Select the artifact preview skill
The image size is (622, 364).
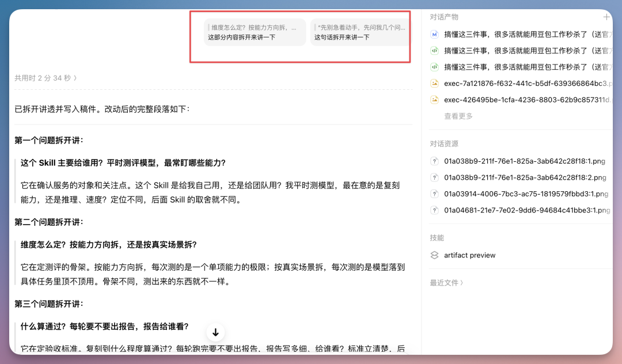click(x=470, y=255)
